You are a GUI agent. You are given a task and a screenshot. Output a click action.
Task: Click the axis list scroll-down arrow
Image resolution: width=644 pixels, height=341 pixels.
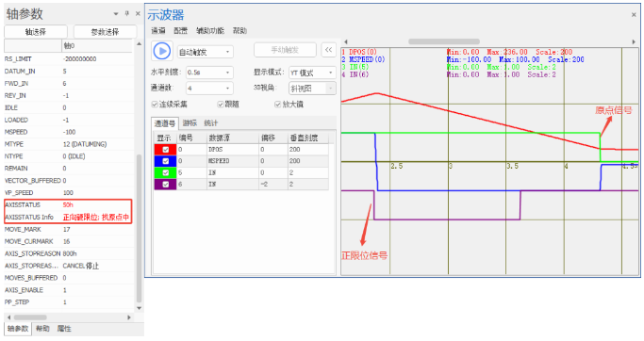point(140,308)
